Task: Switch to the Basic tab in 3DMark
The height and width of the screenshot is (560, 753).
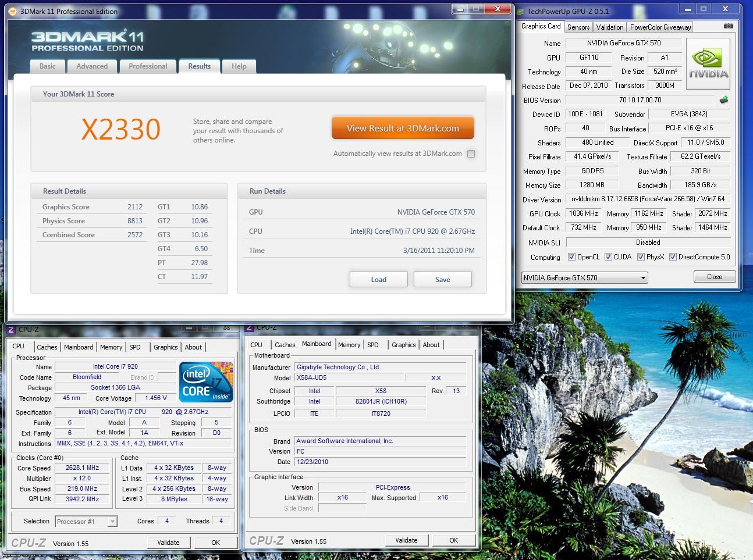Action: click(48, 66)
